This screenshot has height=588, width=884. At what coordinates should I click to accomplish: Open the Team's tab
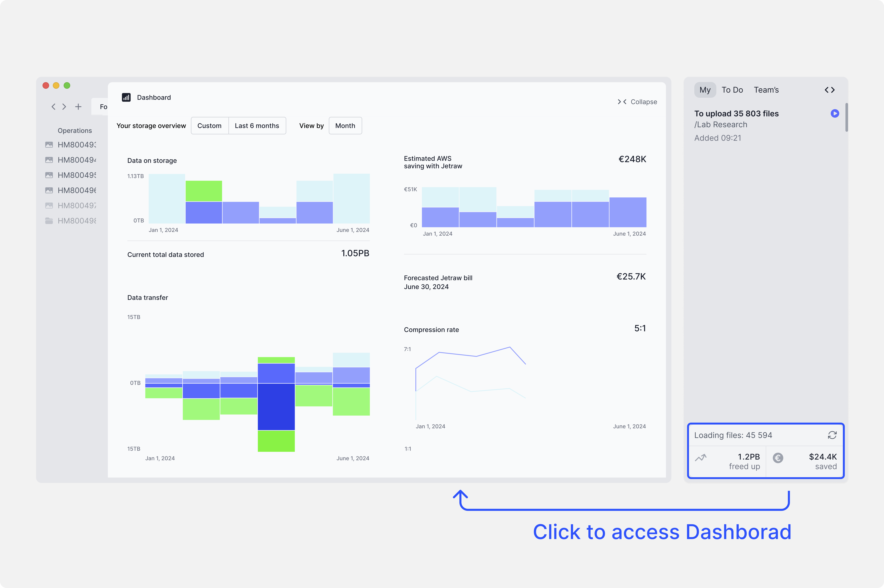[766, 90]
